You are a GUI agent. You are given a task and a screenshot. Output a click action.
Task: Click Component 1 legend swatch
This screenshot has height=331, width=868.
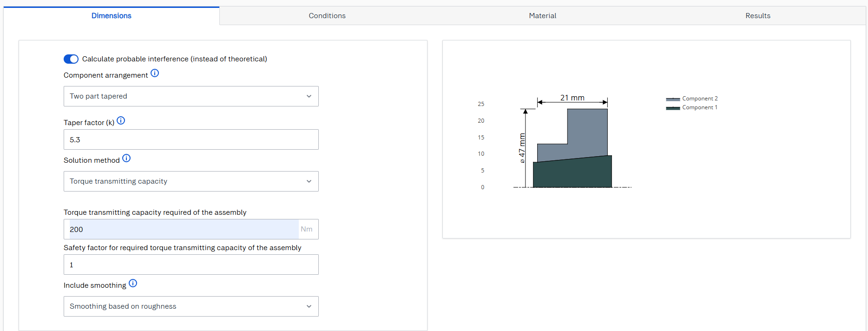coord(673,108)
